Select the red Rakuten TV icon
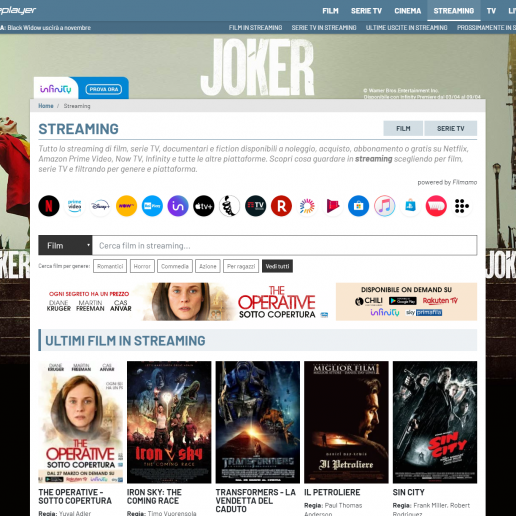Viewport: 516px width, 516px height. pos(281,206)
